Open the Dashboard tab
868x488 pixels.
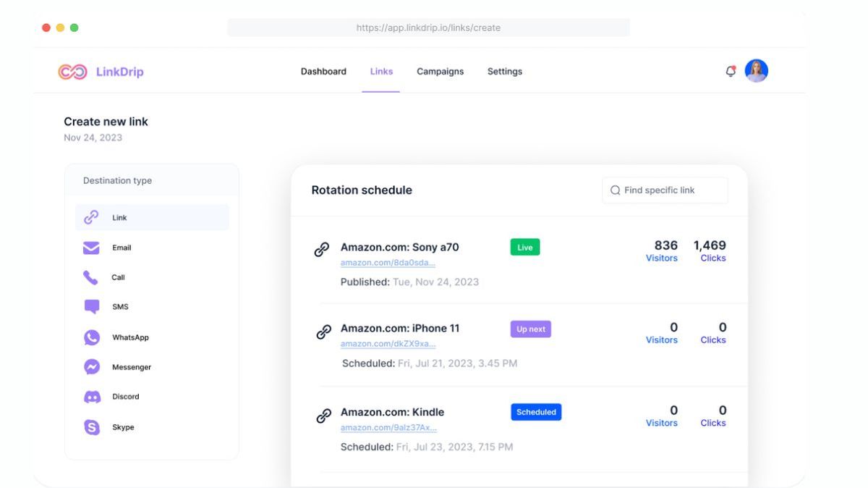(x=323, y=72)
